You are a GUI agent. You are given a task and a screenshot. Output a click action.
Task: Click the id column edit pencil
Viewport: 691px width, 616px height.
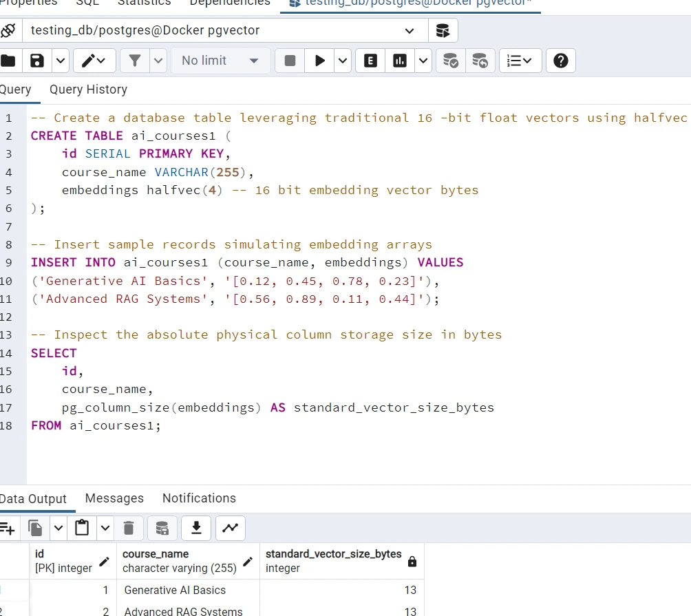pyautogui.click(x=104, y=562)
